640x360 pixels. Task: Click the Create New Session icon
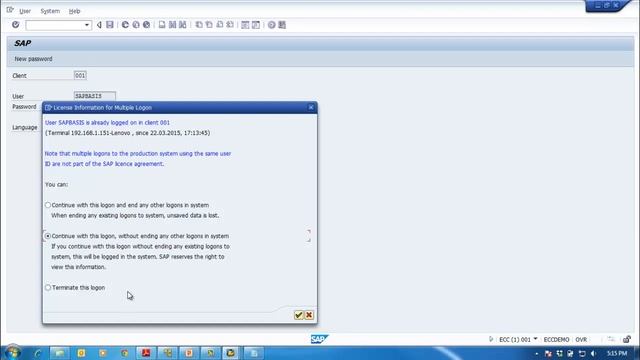pyautogui.click(x=245, y=25)
